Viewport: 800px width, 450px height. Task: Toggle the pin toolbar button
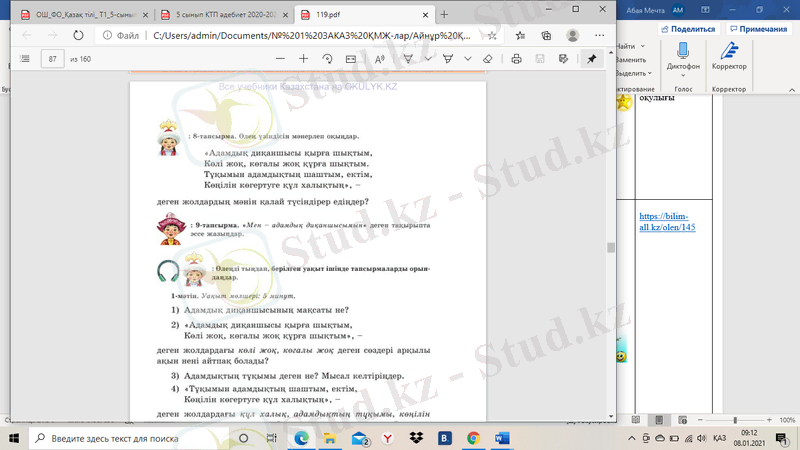(592, 59)
